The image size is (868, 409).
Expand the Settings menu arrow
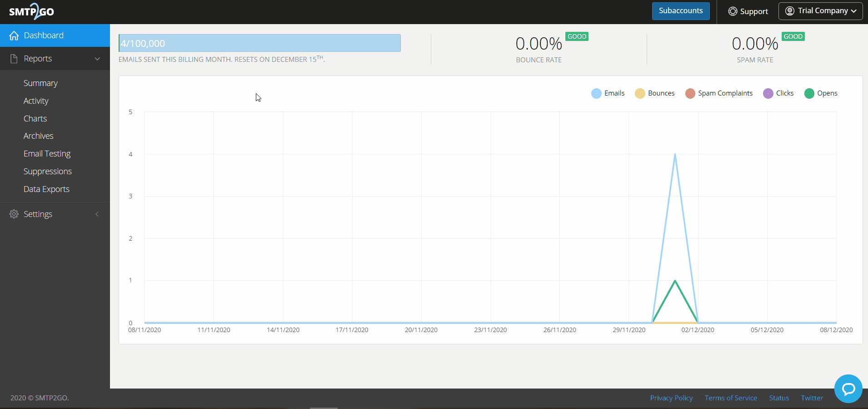pyautogui.click(x=97, y=214)
